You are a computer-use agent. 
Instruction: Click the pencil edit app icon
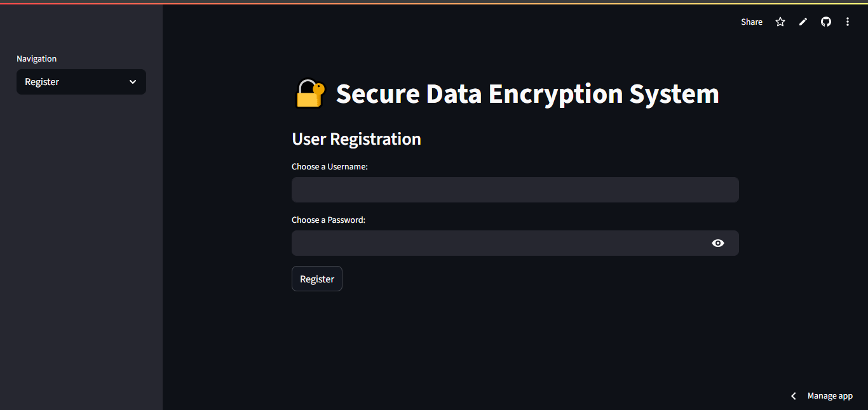803,22
